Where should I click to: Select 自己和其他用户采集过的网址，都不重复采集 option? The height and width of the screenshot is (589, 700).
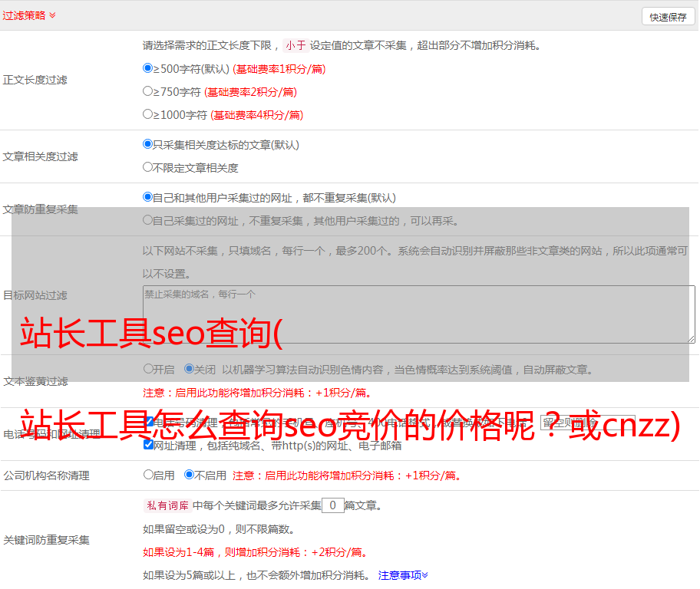[x=148, y=197]
